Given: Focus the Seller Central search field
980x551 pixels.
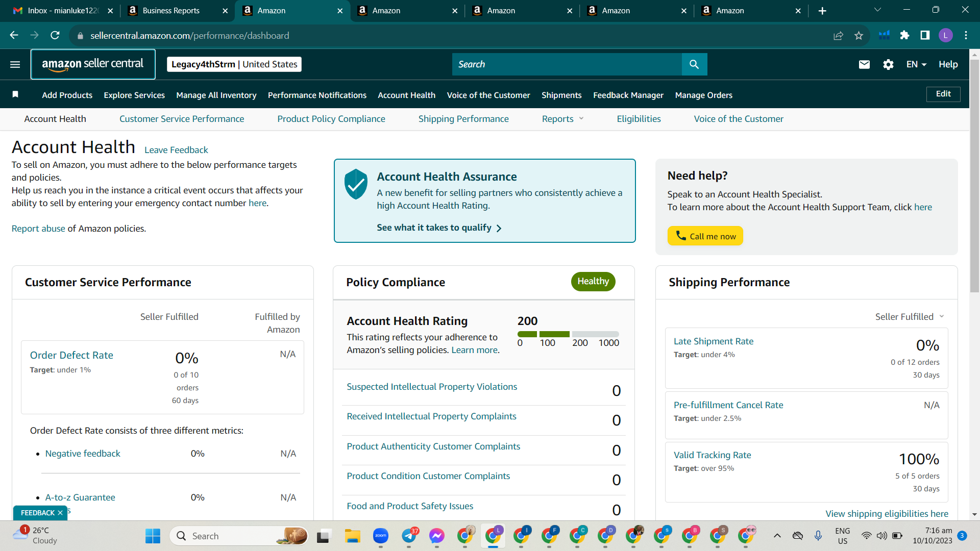Looking at the screenshot, I should (x=567, y=64).
